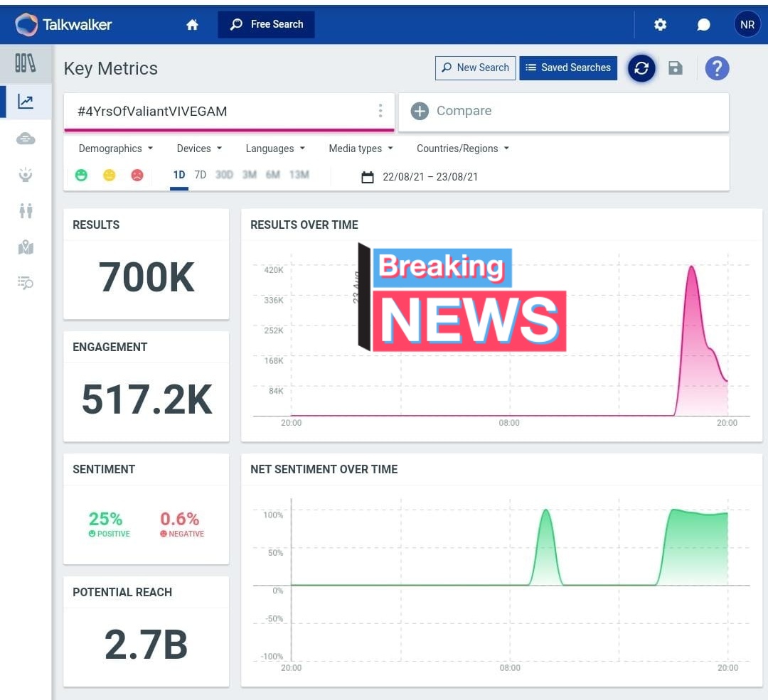Click the New Search button

point(475,68)
